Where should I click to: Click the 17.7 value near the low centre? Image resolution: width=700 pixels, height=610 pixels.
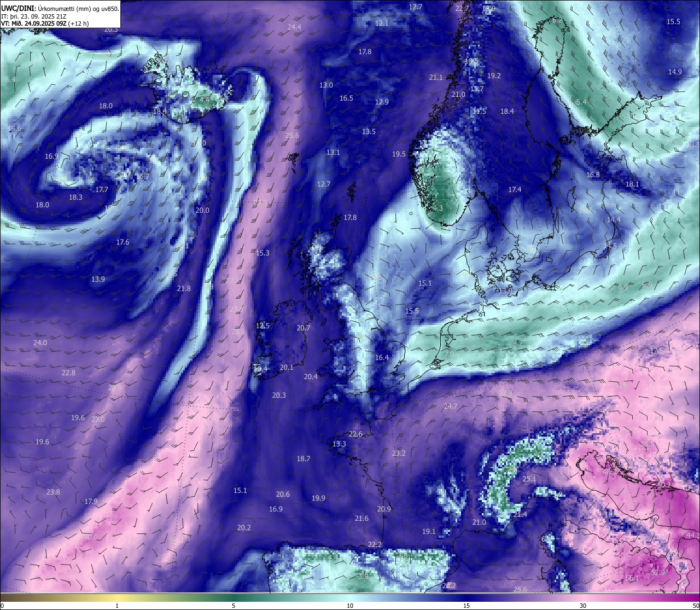[x=102, y=189]
